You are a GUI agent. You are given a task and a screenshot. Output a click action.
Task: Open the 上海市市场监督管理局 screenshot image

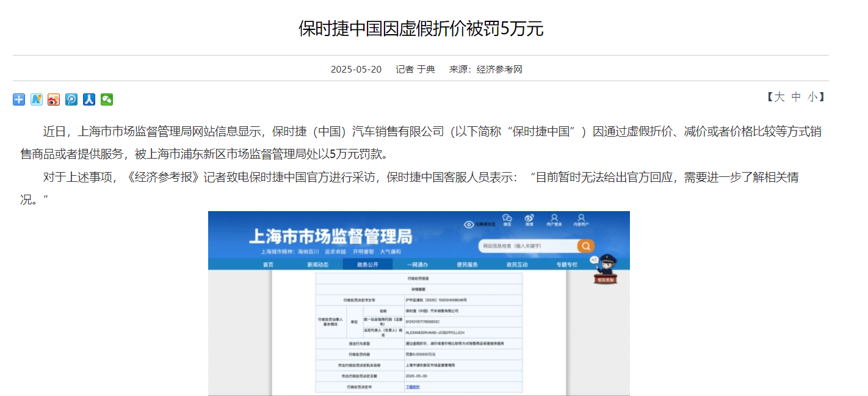pyautogui.click(x=419, y=303)
